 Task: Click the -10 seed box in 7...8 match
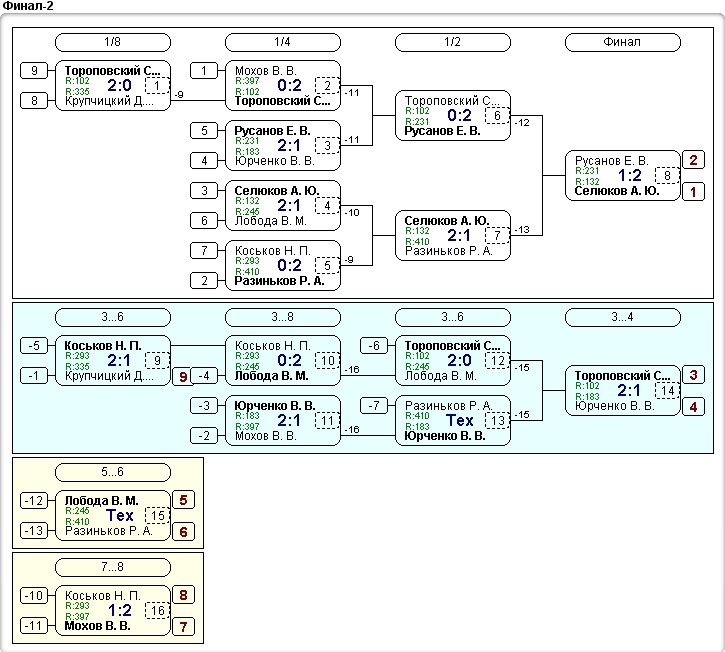point(34,596)
